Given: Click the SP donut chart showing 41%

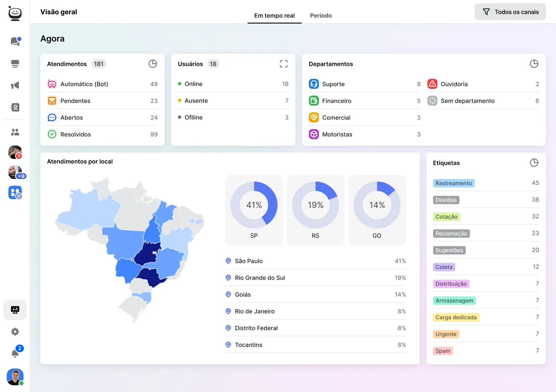Looking at the screenshot, I should tap(254, 205).
